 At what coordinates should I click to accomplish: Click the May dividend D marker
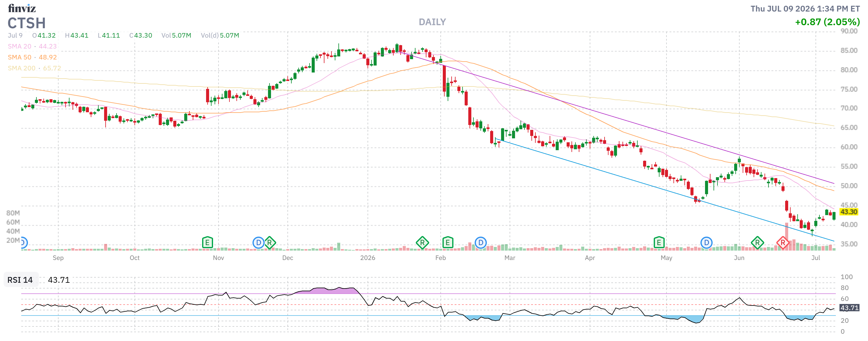tap(706, 243)
